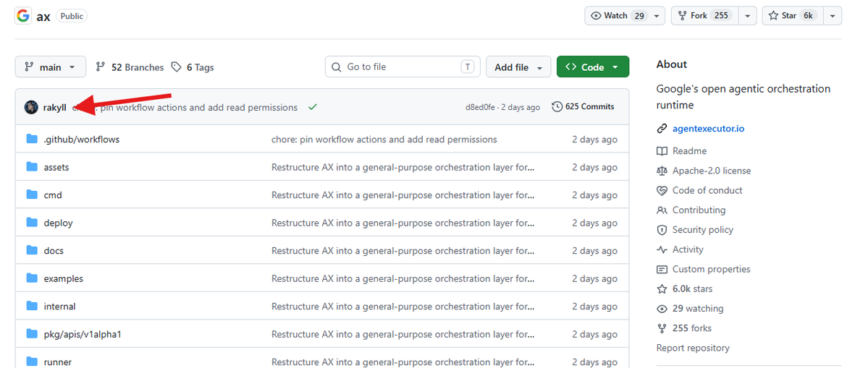Open the repository Activity link
This screenshot has height=368, width=868.
[x=688, y=249]
